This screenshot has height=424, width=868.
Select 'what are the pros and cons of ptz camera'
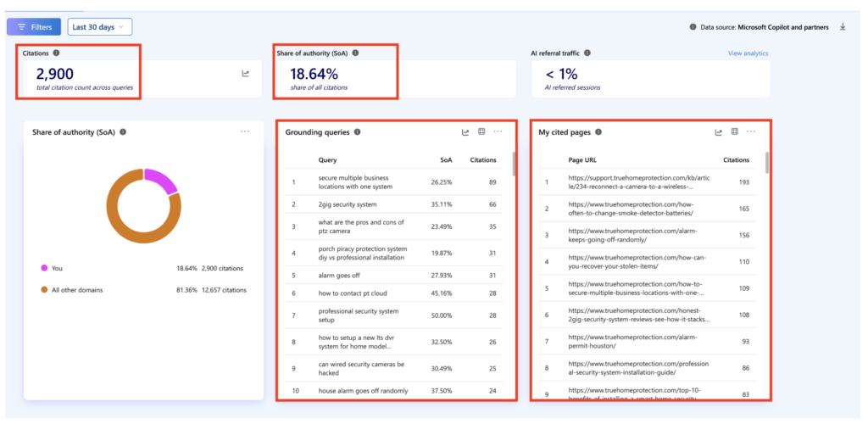point(394,226)
